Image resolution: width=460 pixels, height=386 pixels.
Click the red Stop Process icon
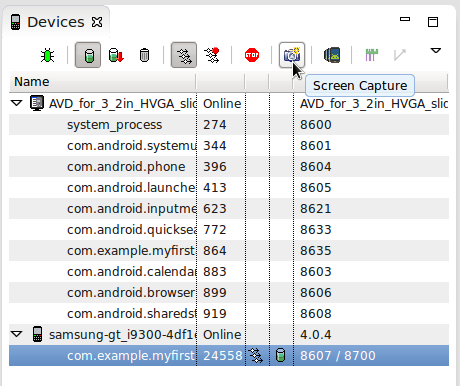point(252,55)
